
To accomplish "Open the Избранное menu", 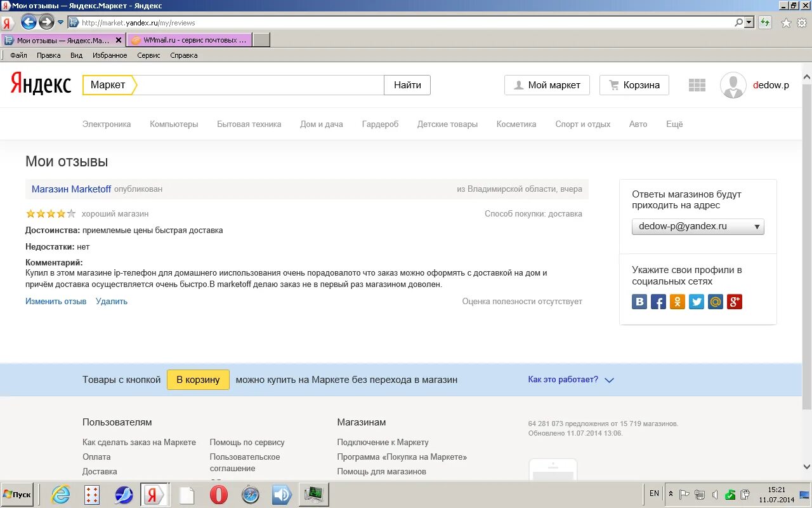I will [x=110, y=55].
